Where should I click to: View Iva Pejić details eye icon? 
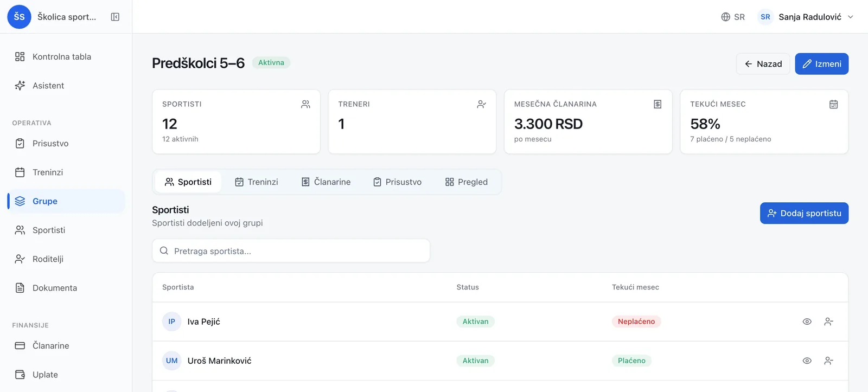[x=807, y=322]
